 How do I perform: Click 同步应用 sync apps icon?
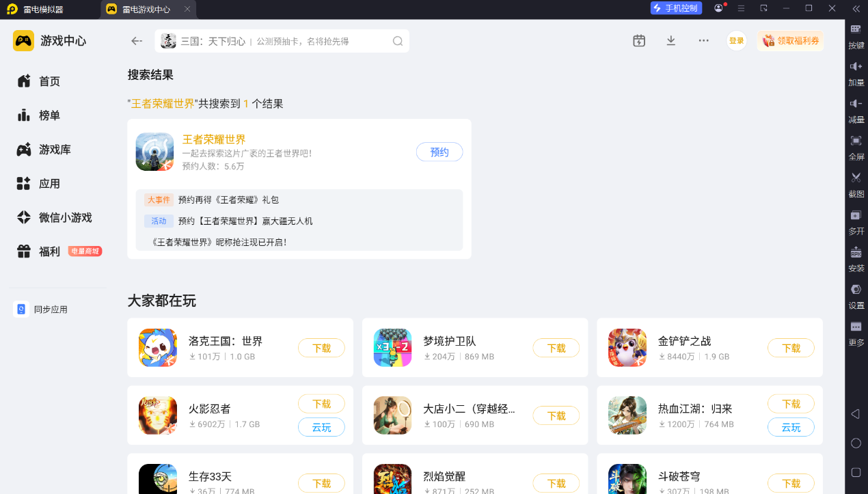coord(21,310)
